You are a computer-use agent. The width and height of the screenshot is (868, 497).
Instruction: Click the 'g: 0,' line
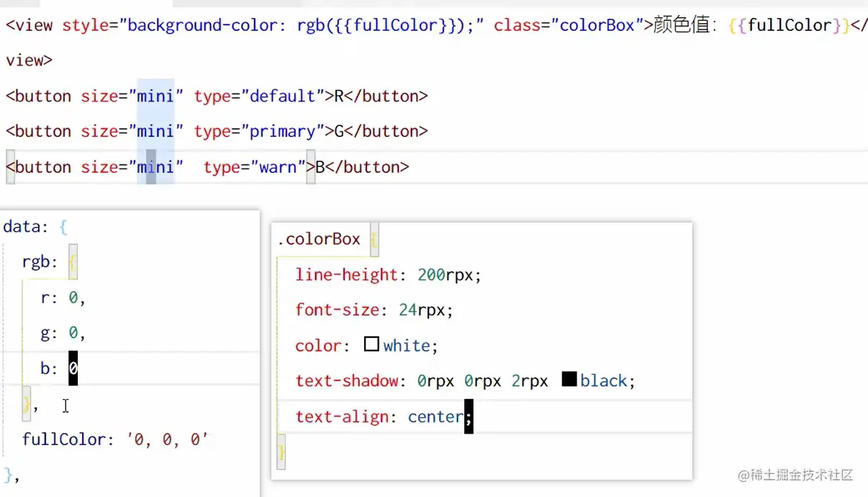[x=63, y=333]
